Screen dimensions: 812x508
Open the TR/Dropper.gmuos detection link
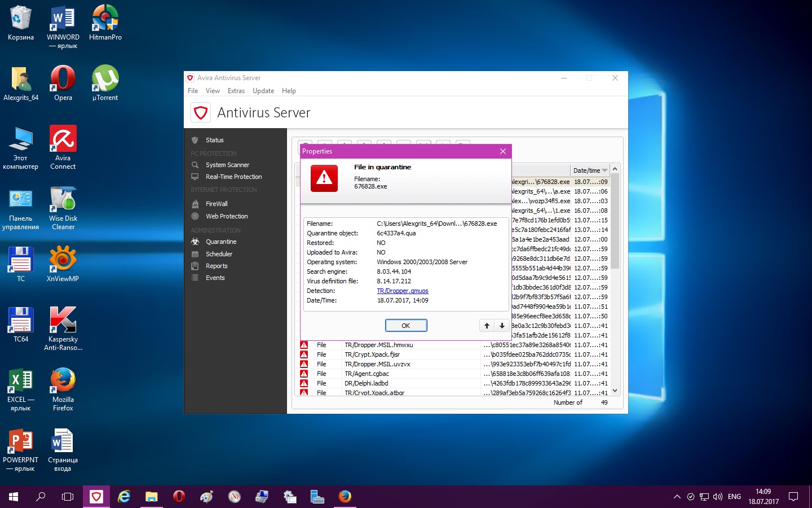pyautogui.click(x=402, y=291)
